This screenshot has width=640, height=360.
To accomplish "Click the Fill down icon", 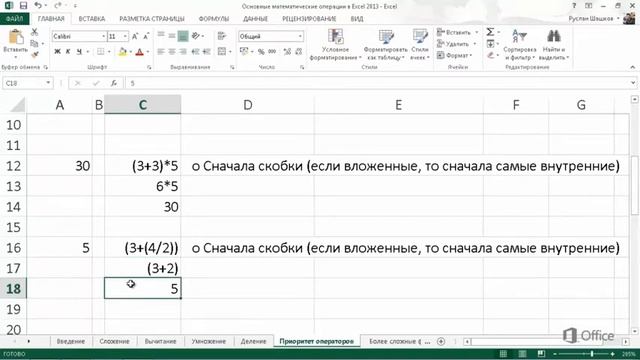I will point(490,43).
